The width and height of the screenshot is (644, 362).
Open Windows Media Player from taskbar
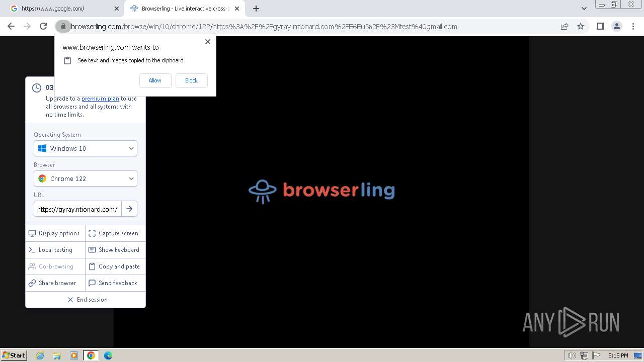click(74, 355)
